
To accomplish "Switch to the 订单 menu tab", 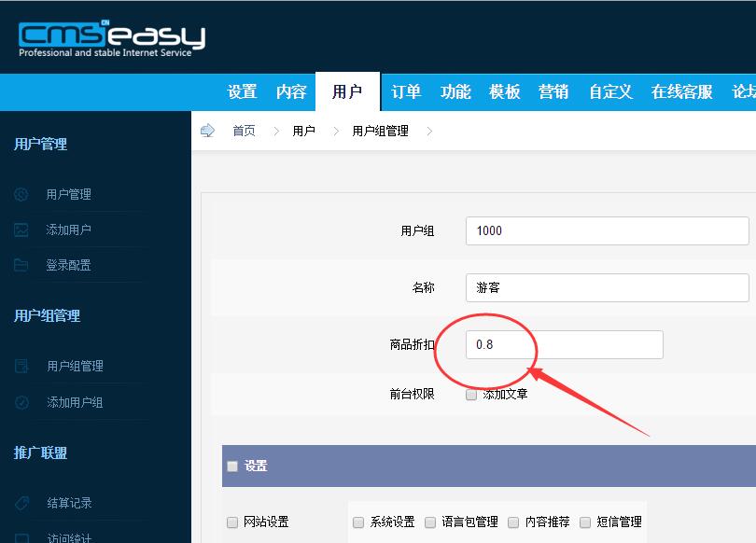I will coord(405,91).
